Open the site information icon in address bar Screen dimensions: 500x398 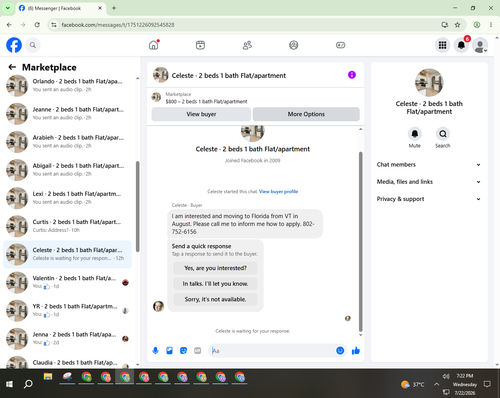pos(53,25)
